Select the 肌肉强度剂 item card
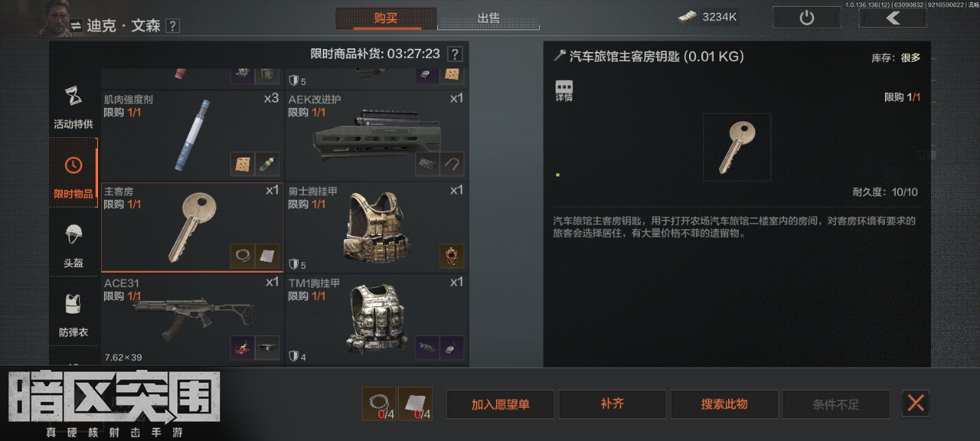 (x=192, y=134)
